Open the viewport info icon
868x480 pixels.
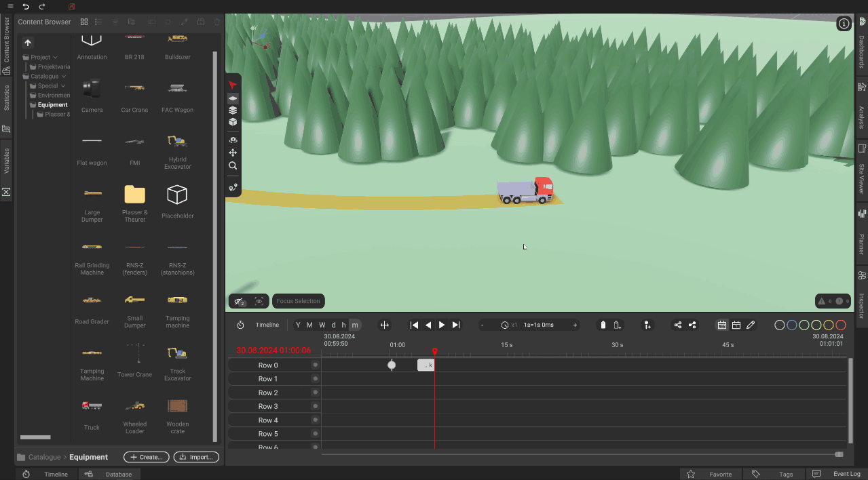pos(844,24)
